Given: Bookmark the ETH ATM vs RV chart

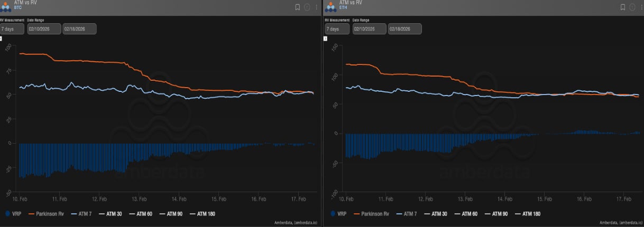Looking at the screenshot, I should tap(623, 7).
